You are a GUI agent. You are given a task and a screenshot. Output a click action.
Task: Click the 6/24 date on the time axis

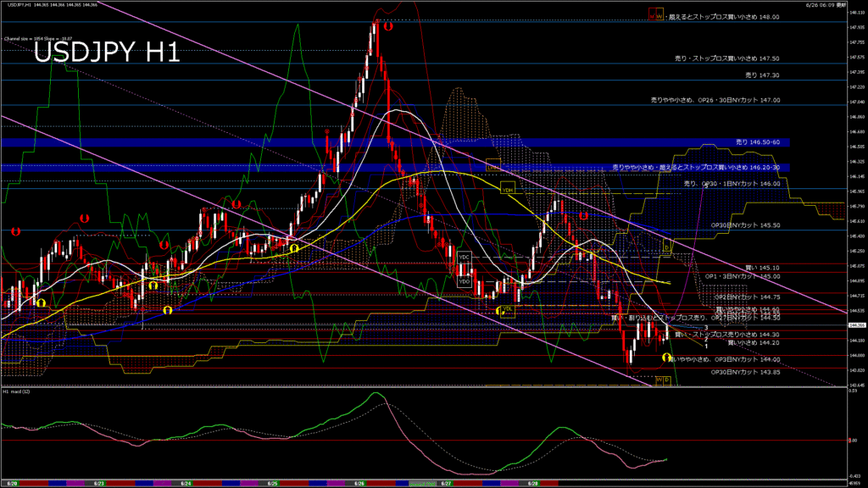[186, 484]
